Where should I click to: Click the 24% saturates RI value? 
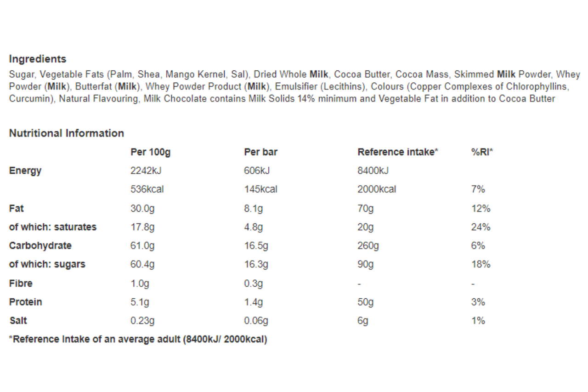click(x=481, y=227)
